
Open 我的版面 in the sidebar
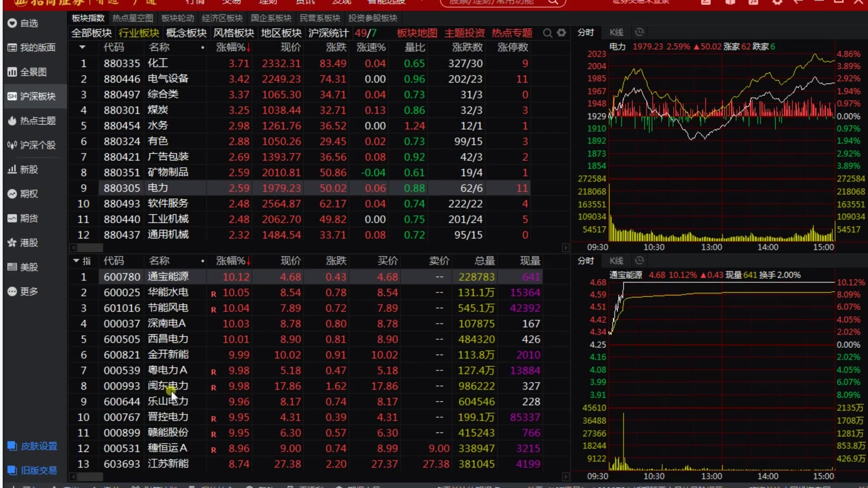(32, 47)
